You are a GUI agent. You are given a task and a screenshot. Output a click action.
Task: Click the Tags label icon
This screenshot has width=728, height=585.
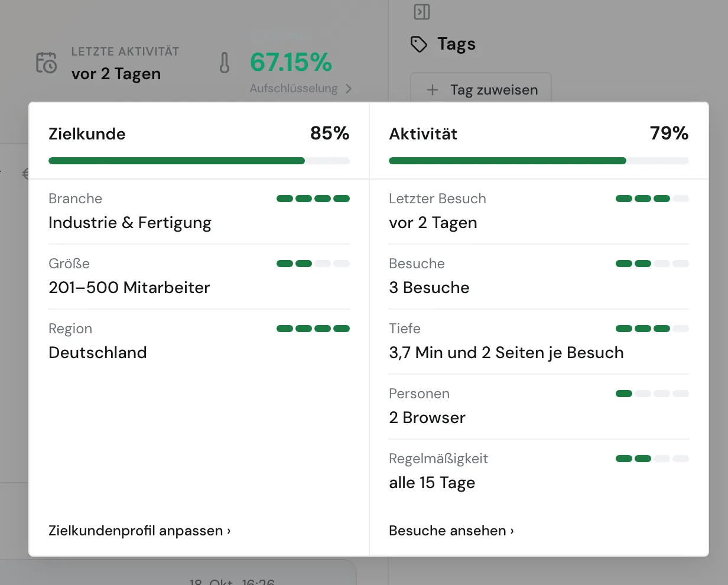[419, 44]
